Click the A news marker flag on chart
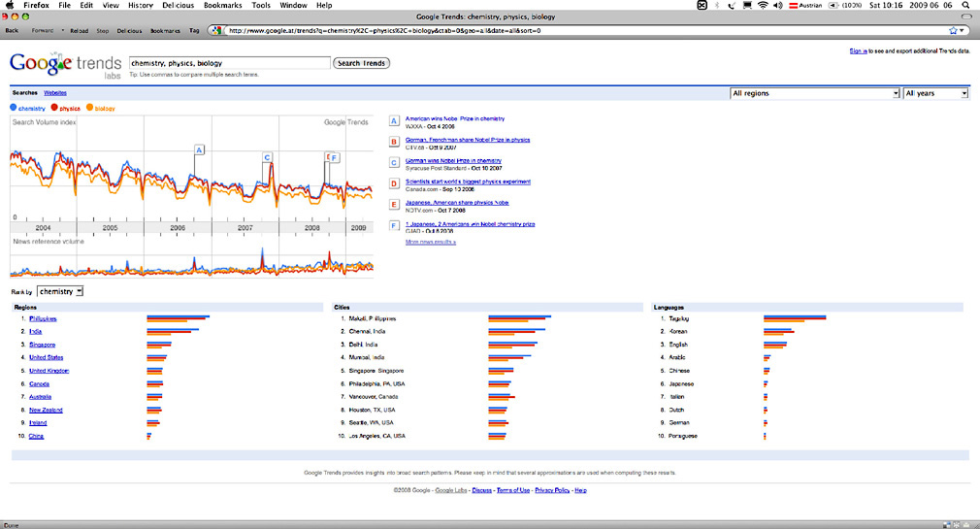Image resolution: width=980 pixels, height=529 pixels. point(199,149)
